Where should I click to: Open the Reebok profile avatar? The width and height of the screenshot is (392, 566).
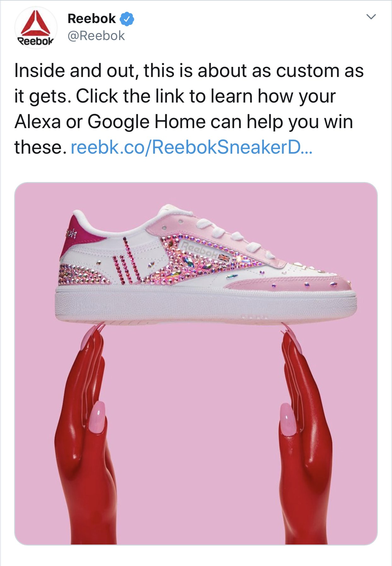coord(36,27)
